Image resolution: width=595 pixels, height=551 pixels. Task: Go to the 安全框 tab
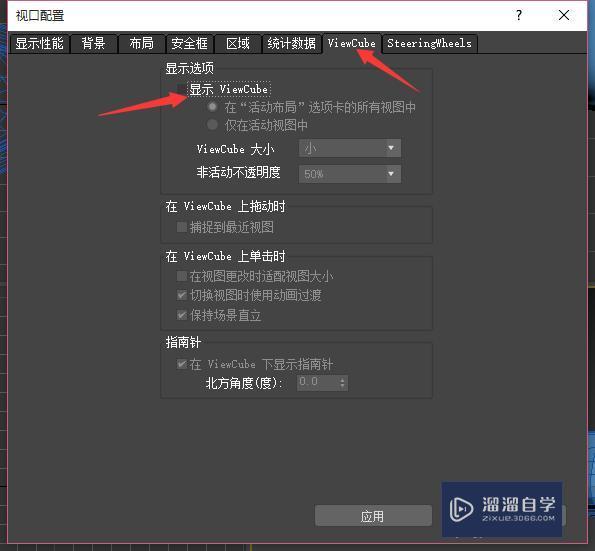190,43
